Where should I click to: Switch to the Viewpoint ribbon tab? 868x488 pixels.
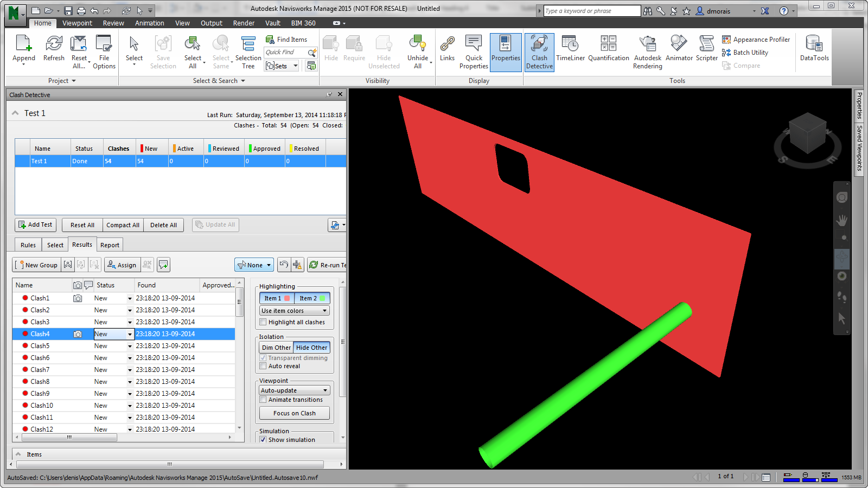[77, 23]
